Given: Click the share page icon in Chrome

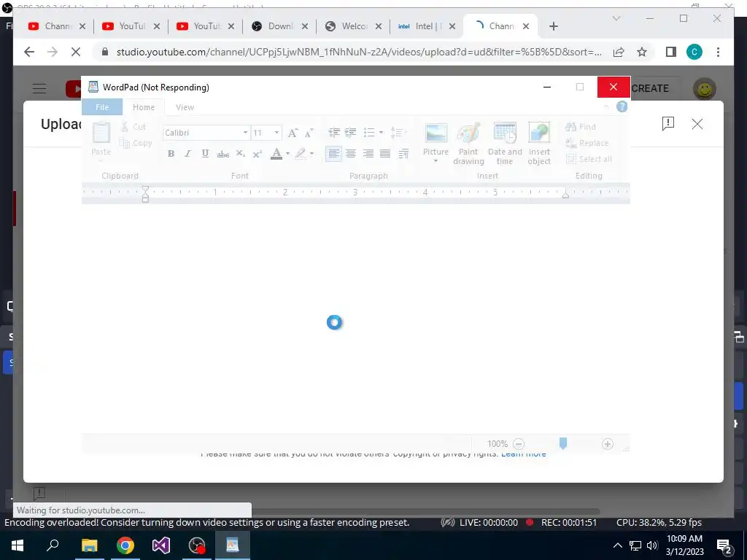Looking at the screenshot, I should 619,52.
